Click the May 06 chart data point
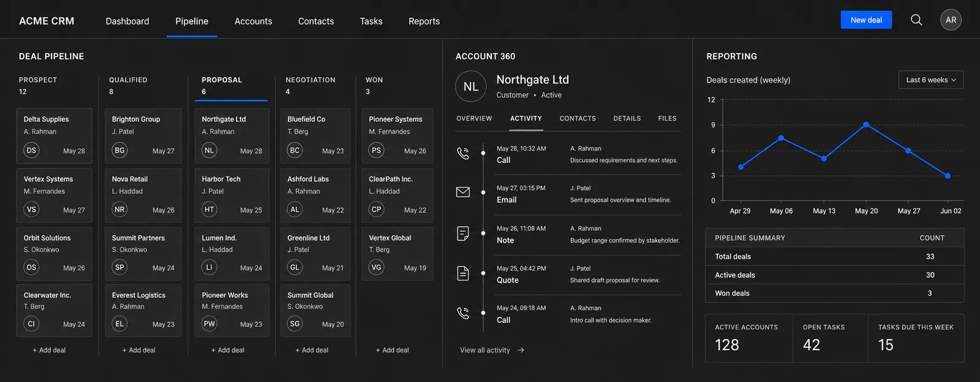Viewport: 980px width, 382px height. (781, 138)
